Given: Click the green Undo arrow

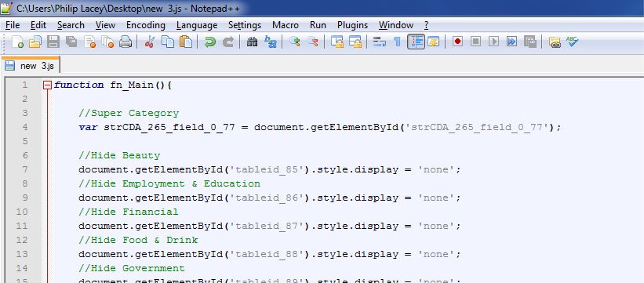Looking at the screenshot, I should (210, 42).
